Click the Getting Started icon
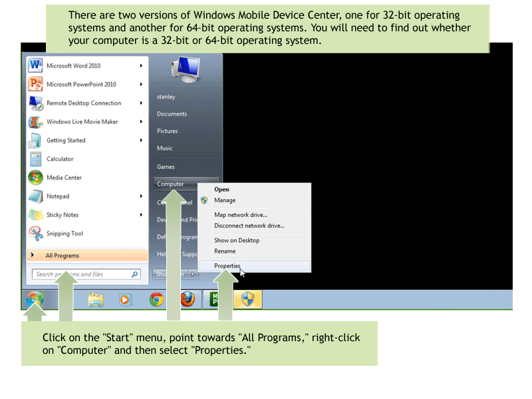This screenshot has height=399, width=532. tap(35, 140)
